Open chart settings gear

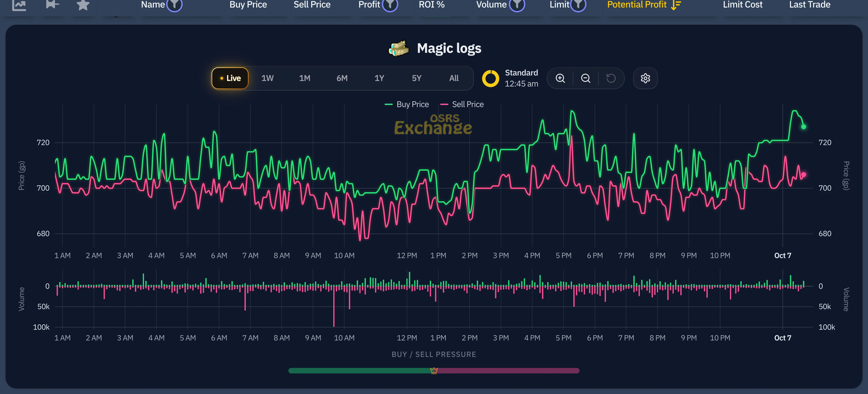click(x=645, y=78)
